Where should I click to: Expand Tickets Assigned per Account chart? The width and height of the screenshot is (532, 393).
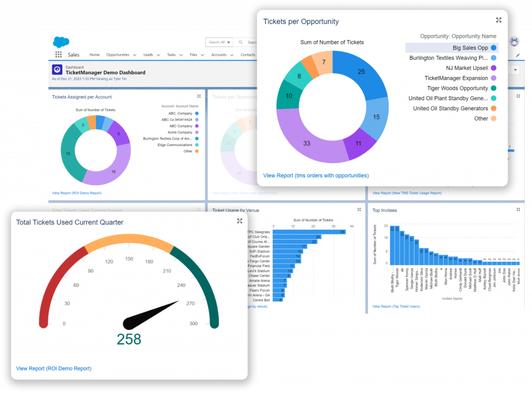coord(199,96)
